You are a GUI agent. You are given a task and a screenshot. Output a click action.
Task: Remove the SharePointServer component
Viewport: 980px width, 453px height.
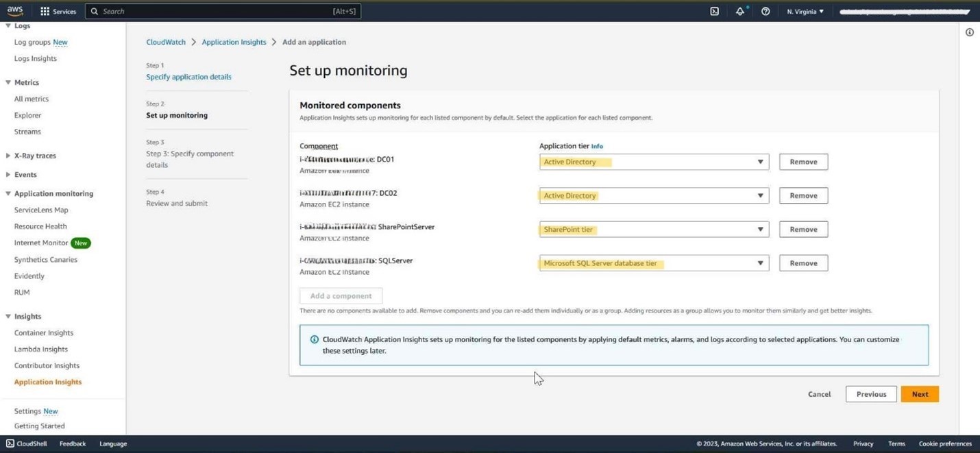803,229
